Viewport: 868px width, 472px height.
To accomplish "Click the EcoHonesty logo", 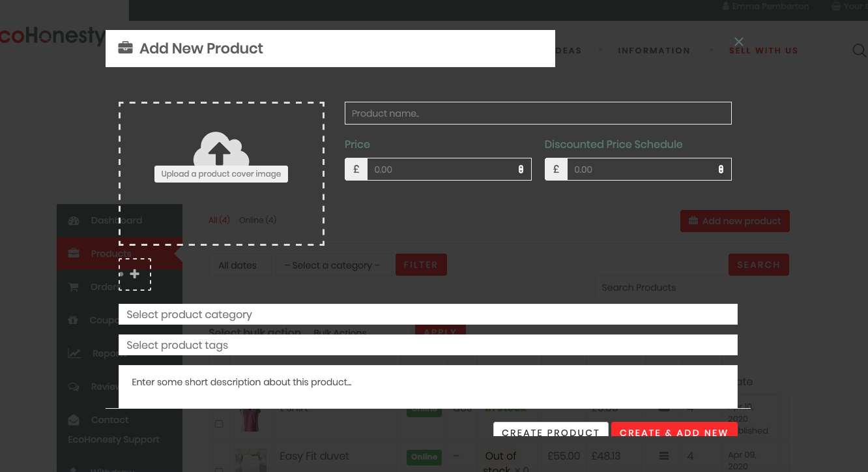I will coord(52,36).
